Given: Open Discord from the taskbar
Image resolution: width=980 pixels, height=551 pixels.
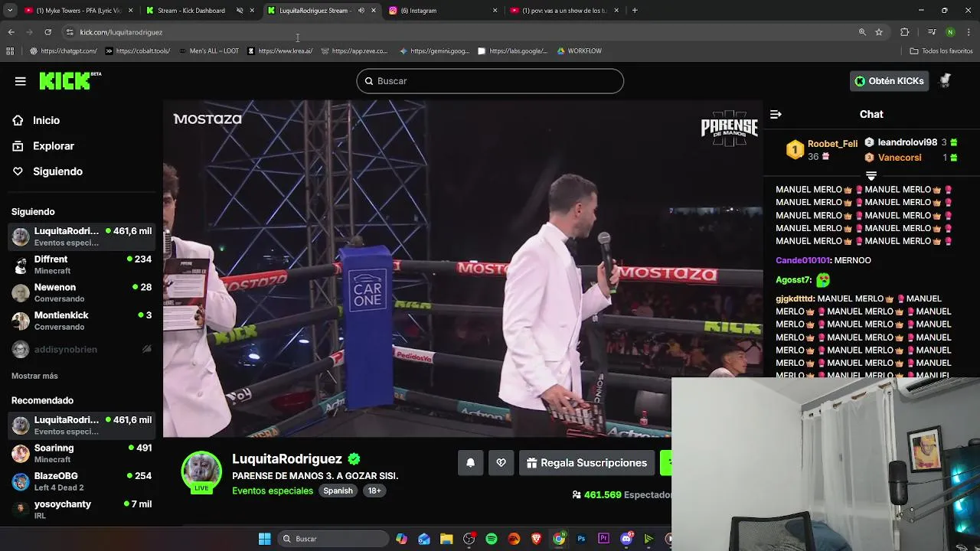Looking at the screenshot, I should [626, 539].
